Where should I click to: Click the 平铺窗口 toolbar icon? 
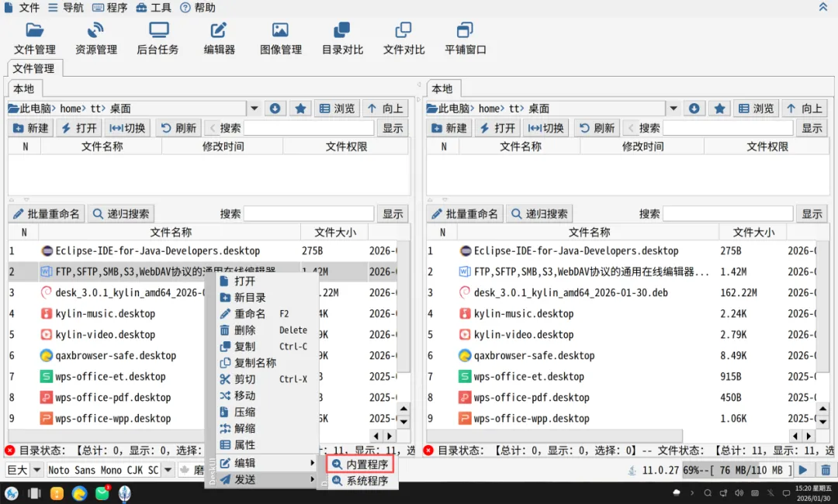[466, 39]
